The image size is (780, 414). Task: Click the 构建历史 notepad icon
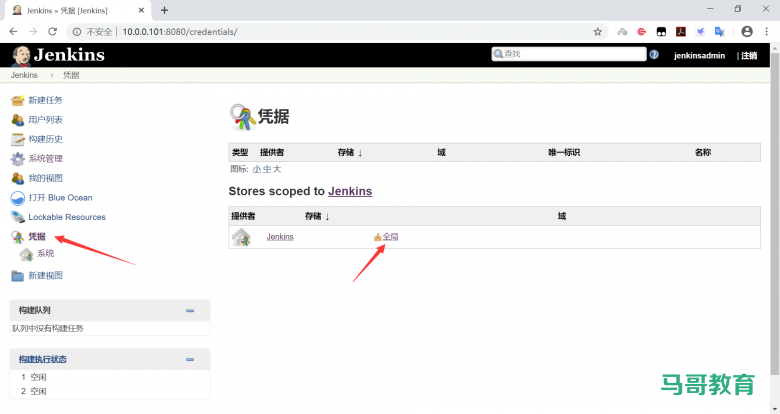pyautogui.click(x=17, y=139)
